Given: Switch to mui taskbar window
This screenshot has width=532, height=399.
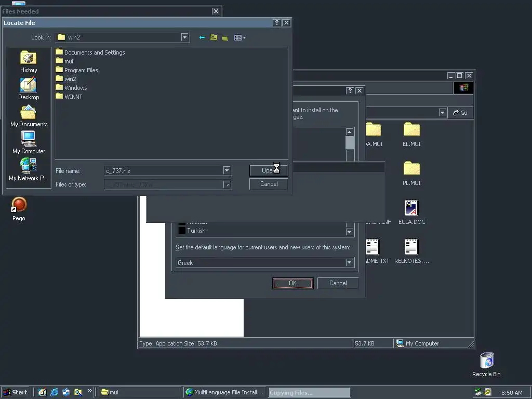Looking at the screenshot, I should [140, 392].
